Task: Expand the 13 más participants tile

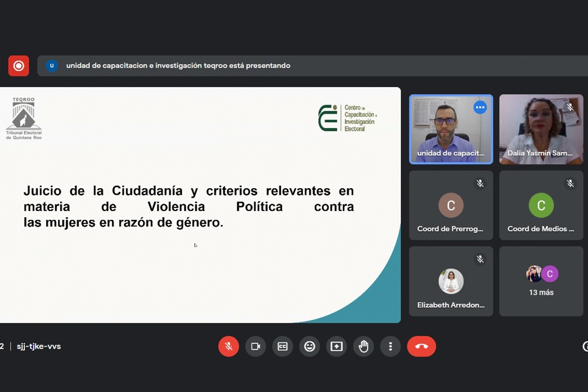Action: pyautogui.click(x=541, y=282)
